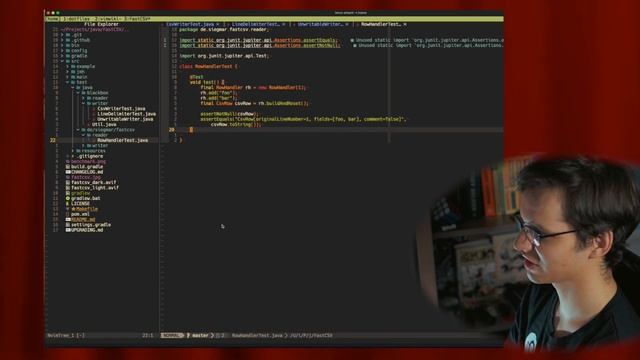Click the File Explorer header
The height and width of the screenshot is (360, 640).
101,24
